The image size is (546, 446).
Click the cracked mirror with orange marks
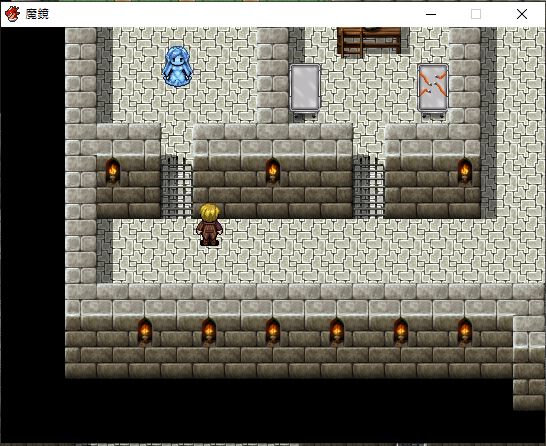(x=433, y=91)
